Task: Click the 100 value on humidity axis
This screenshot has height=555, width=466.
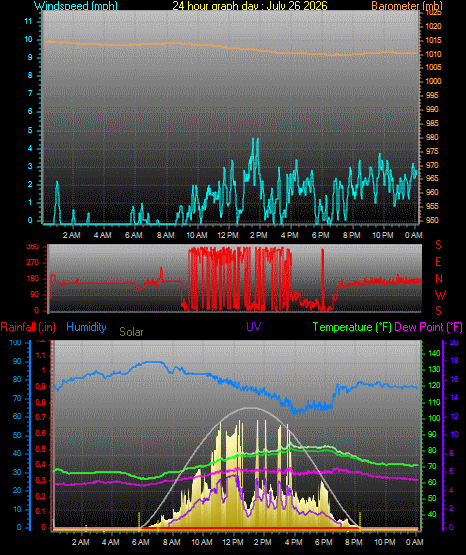Action: coord(15,342)
